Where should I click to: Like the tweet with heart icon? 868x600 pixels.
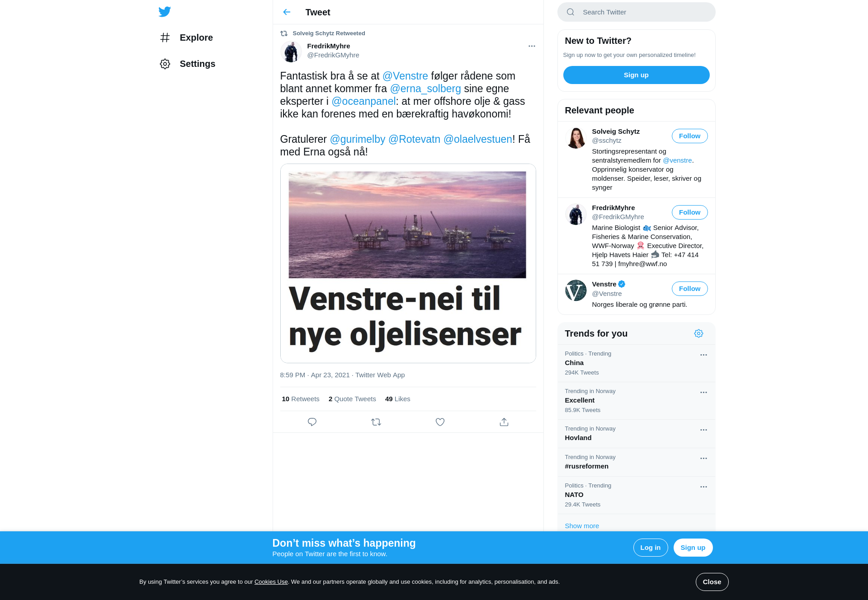coord(440,422)
